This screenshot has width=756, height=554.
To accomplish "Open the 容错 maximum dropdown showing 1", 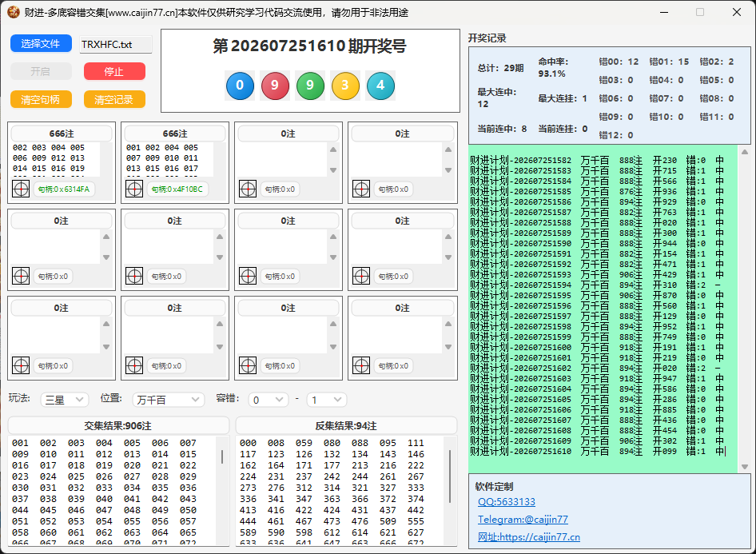I will tap(327, 400).
